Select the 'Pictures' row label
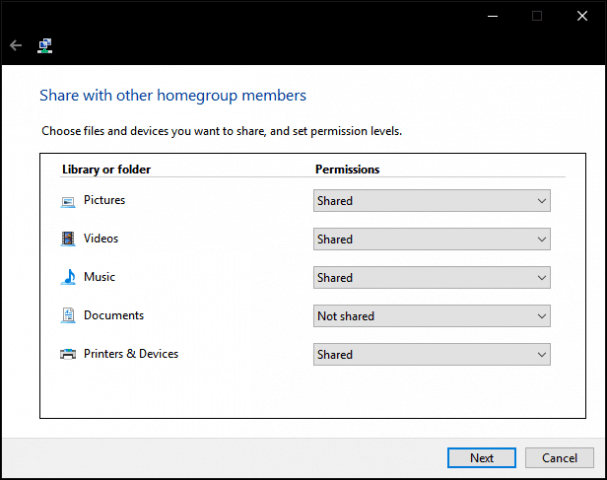The image size is (607, 480). 105,200
